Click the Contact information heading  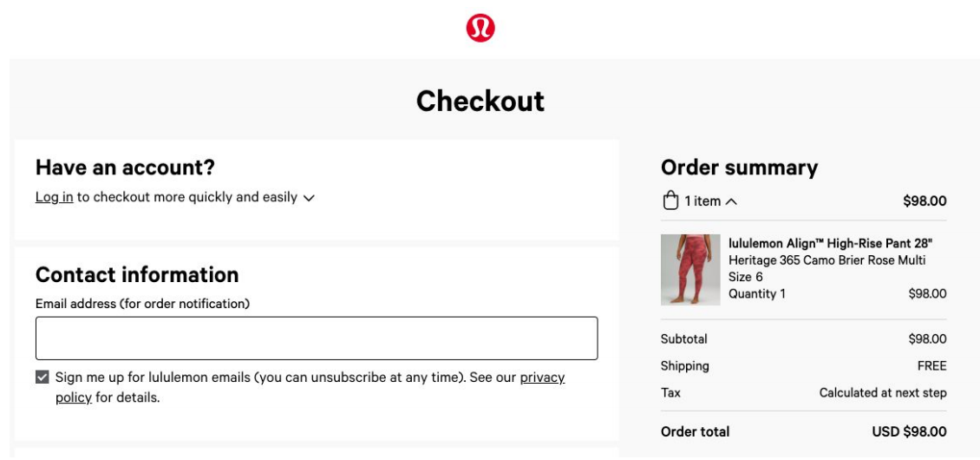point(137,274)
